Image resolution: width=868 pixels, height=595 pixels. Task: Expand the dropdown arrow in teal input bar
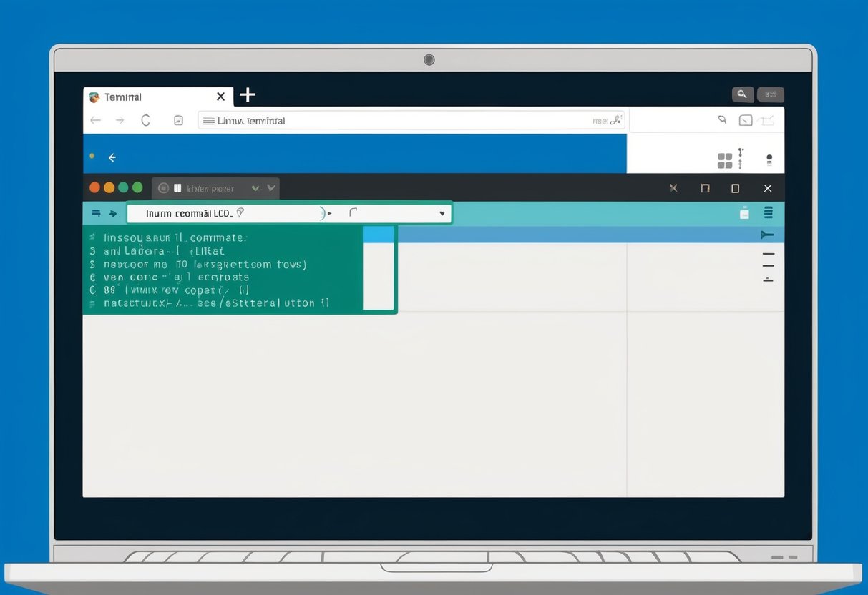point(442,213)
